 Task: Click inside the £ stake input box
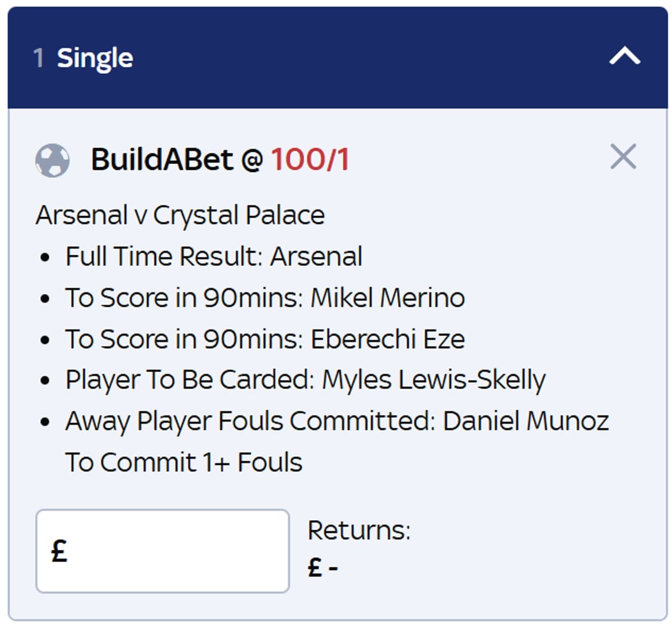pos(162,550)
